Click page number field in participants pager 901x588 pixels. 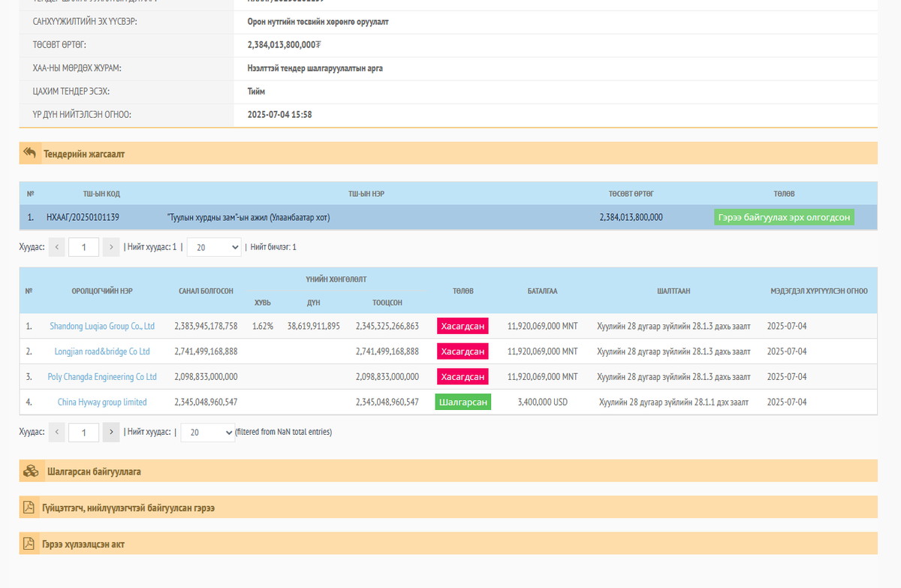(x=84, y=432)
